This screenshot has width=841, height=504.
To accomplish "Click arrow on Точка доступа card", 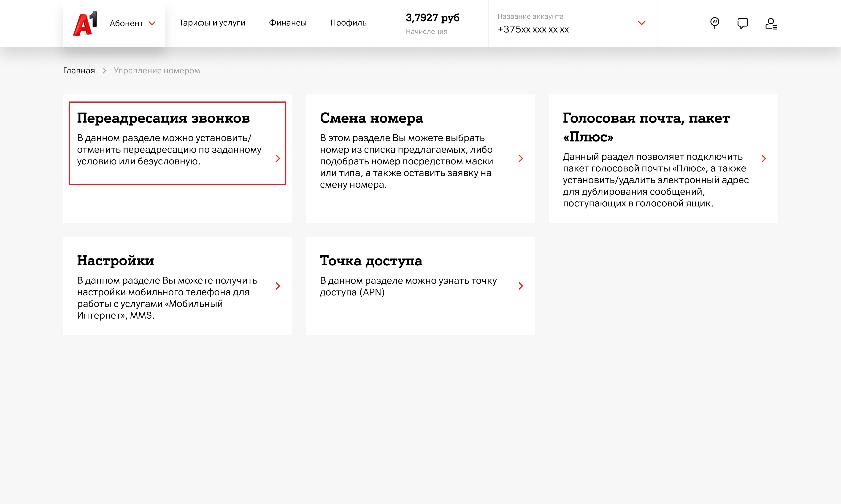I will click(520, 286).
